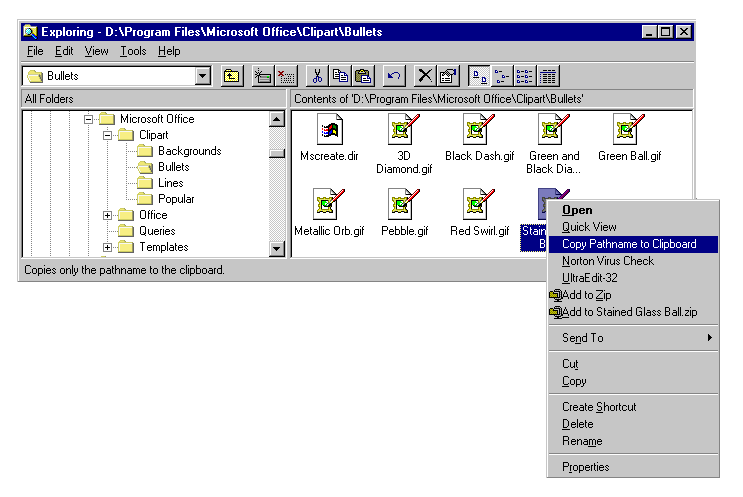Choose Create Shortcut in the context menu
Image resolution: width=743 pixels, height=497 pixels.
(633, 407)
